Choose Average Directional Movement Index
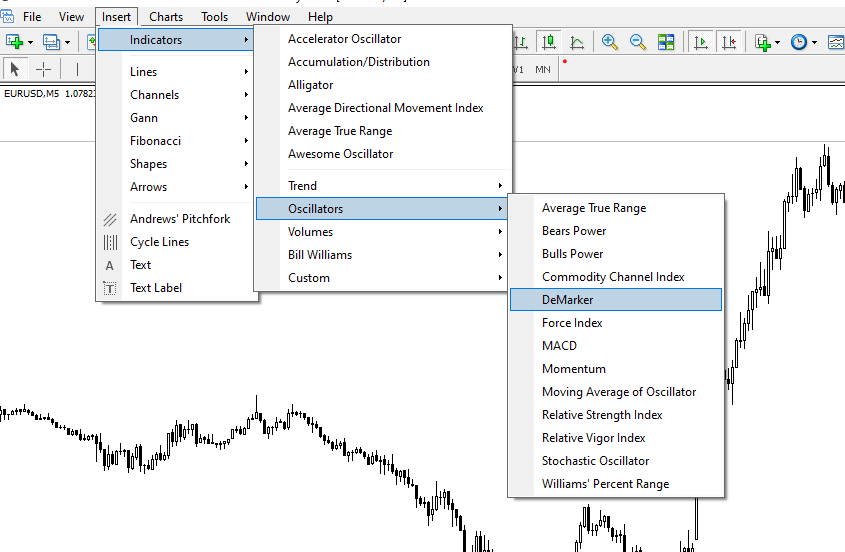Image resolution: width=845 pixels, height=552 pixels. click(382, 108)
